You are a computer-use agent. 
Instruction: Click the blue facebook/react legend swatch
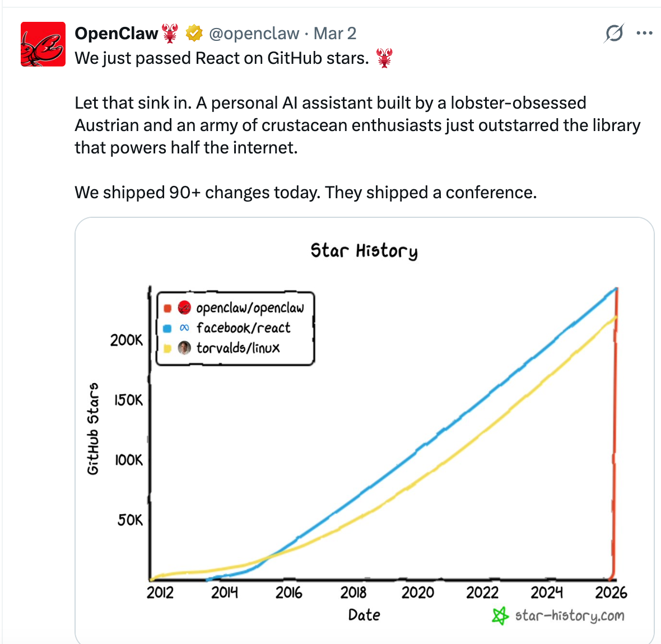point(167,328)
